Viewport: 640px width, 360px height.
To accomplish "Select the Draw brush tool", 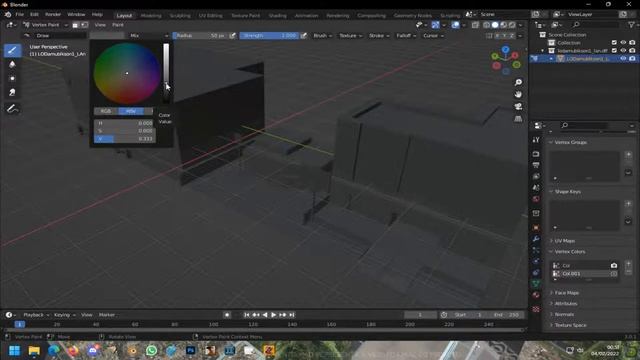I will coord(12,50).
